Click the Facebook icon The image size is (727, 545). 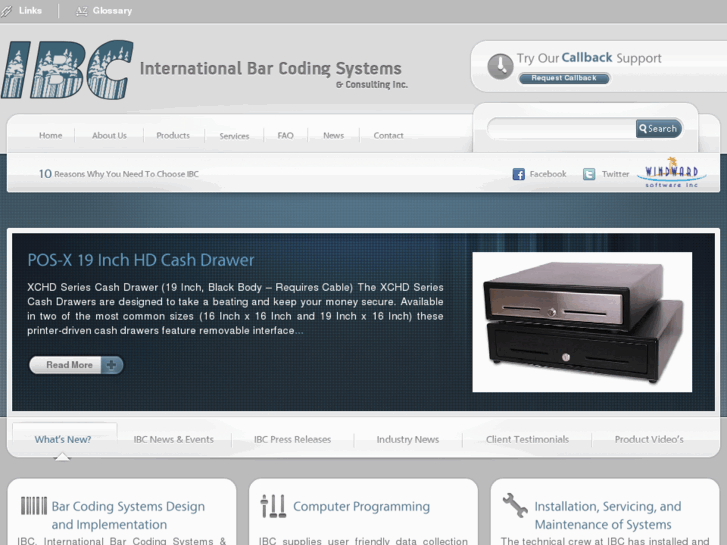[x=518, y=174]
